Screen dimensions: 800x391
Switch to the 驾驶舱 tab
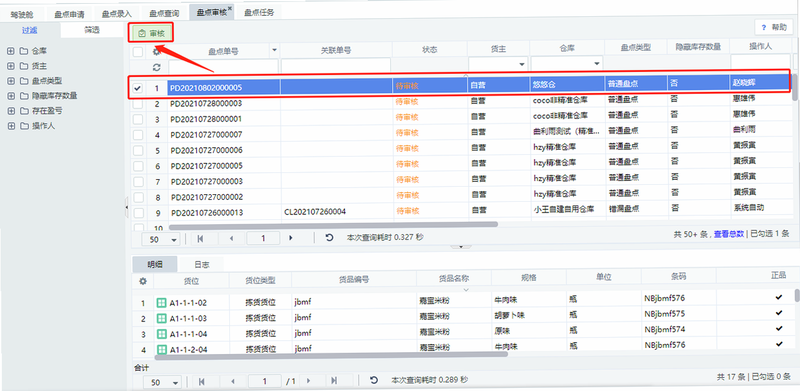tap(22, 14)
